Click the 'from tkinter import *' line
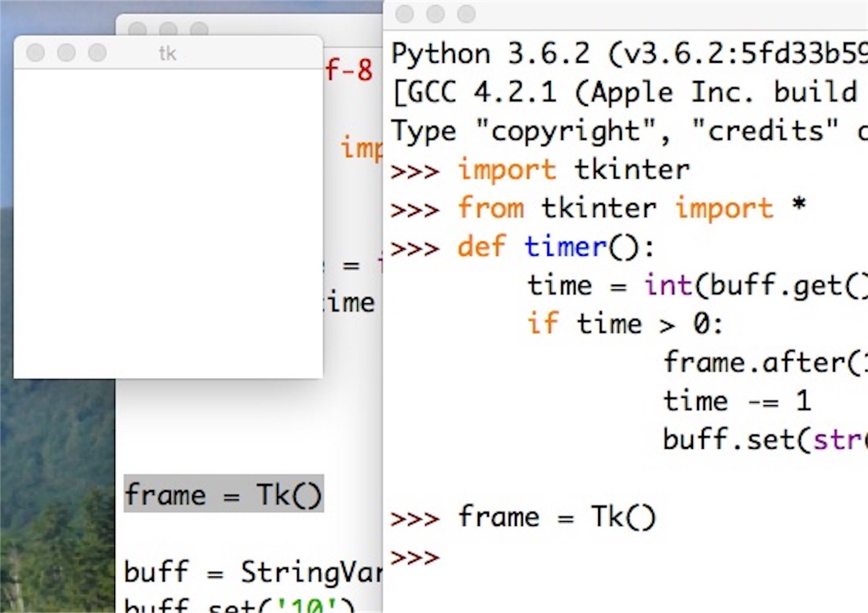 632,208
